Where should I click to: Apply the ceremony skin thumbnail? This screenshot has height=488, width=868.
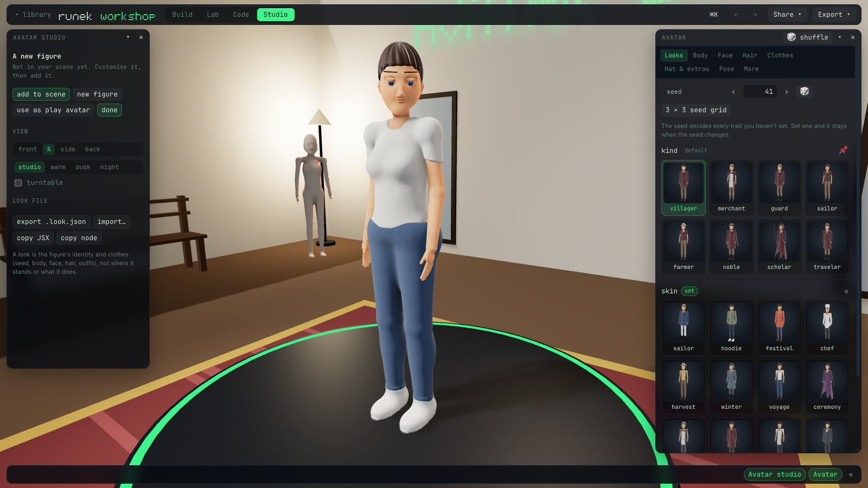pyautogui.click(x=827, y=386)
